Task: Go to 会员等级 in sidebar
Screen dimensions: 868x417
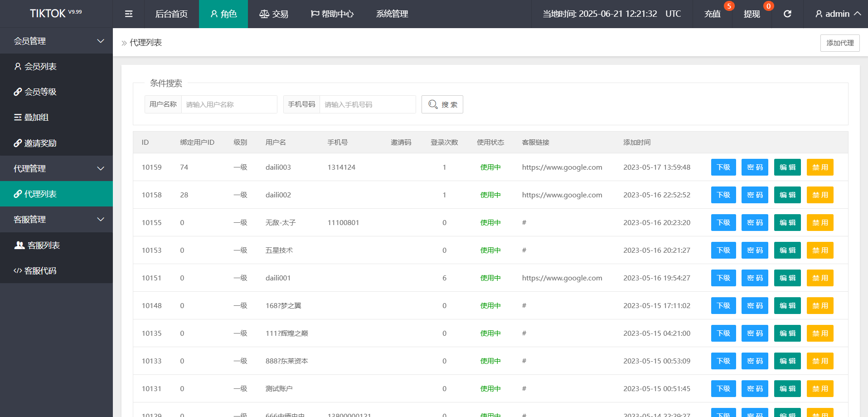Action: pos(57,92)
